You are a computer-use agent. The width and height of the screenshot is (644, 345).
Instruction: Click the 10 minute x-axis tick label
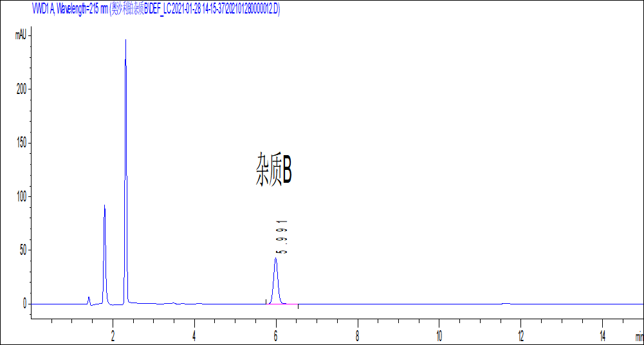click(439, 335)
